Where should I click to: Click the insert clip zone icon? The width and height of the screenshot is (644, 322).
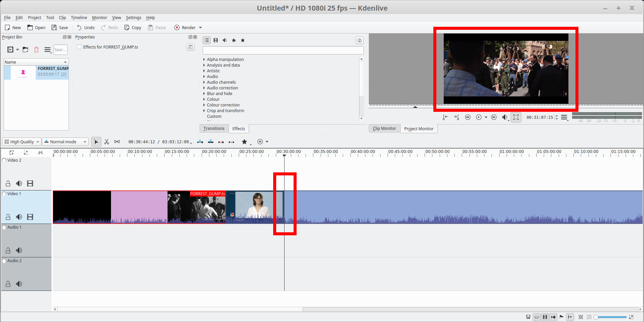[200, 142]
